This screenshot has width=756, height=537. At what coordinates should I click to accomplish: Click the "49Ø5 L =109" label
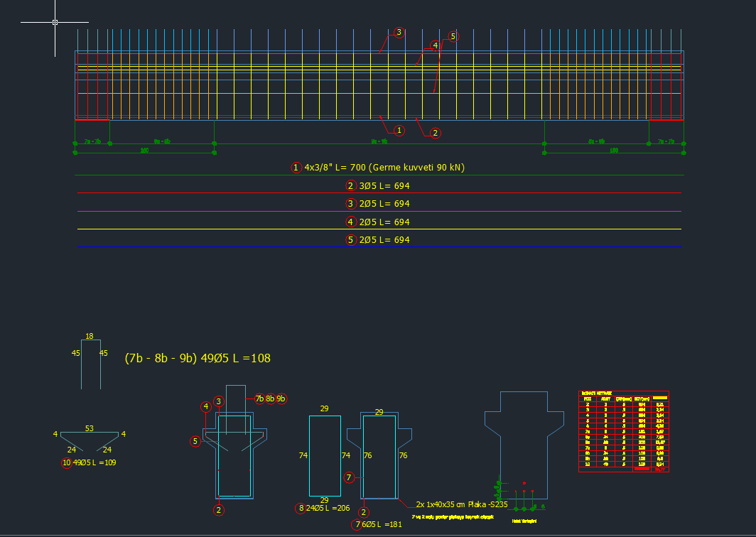click(x=94, y=462)
